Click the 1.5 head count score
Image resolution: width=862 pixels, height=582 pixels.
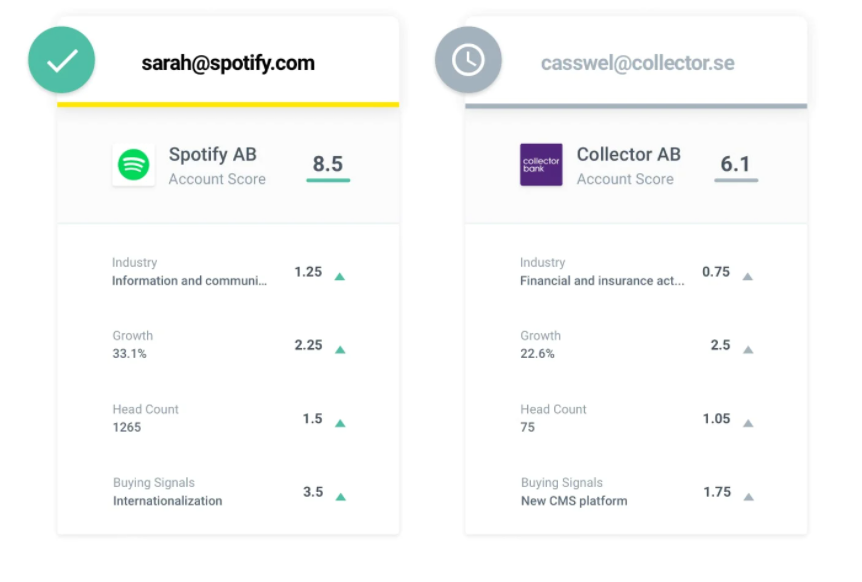click(x=313, y=419)
